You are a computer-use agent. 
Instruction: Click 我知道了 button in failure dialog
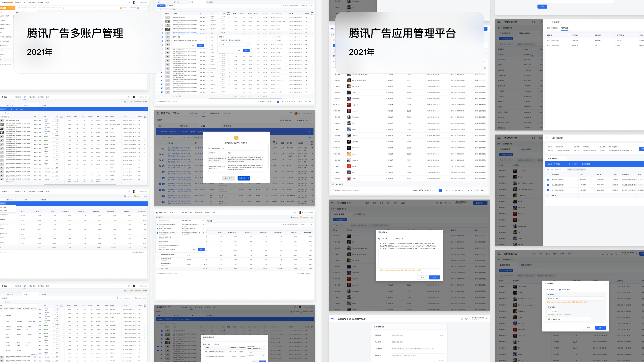228,178
